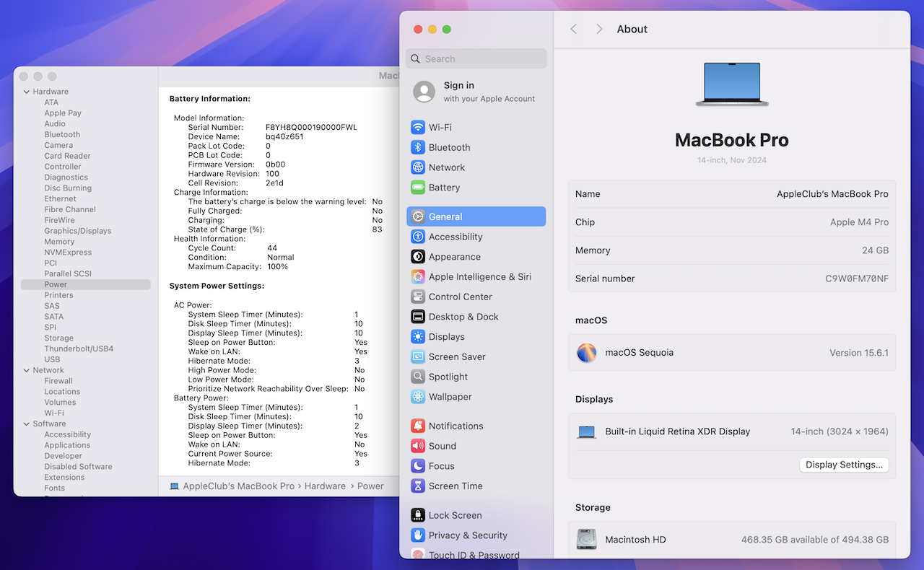Select Graphics/Displays in hardware tree
The height and width of the screenshot is (570, 924).
[x=77, y=231]
